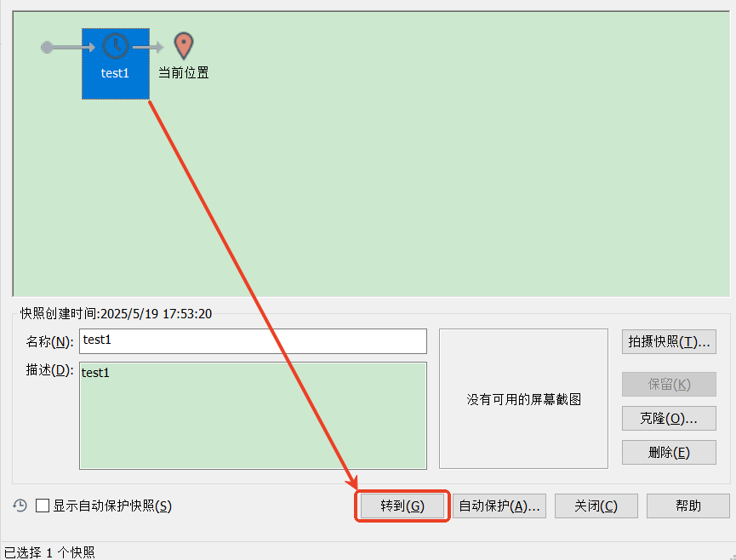Delete snapshot with 删除(E) button

[x=669, y=453]
